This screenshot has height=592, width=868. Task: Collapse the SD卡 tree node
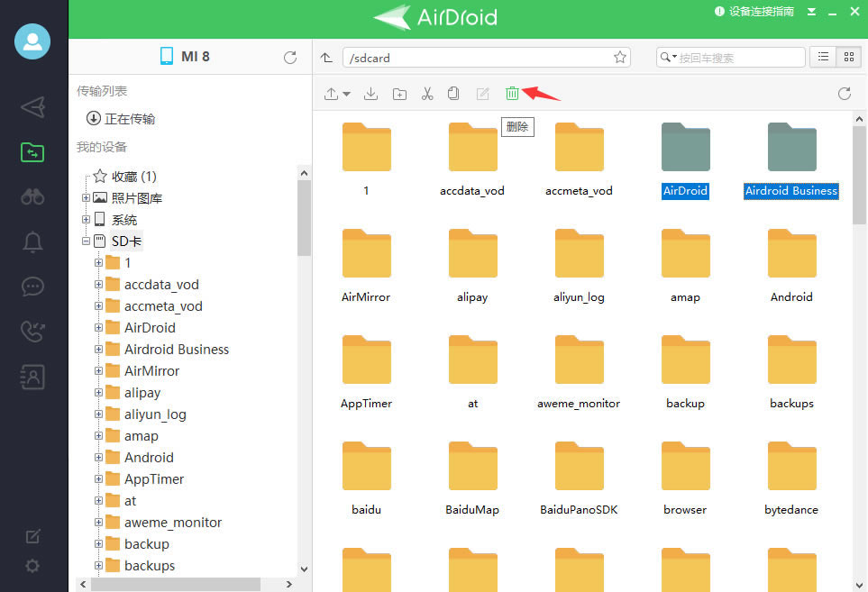click(86, 241)
